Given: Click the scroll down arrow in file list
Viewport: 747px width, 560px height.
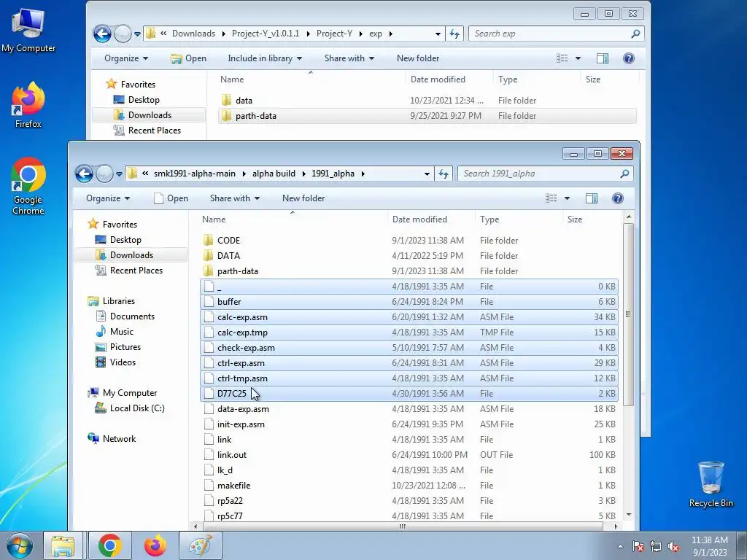Looking at the screenshot, I should tap(628, 515).
